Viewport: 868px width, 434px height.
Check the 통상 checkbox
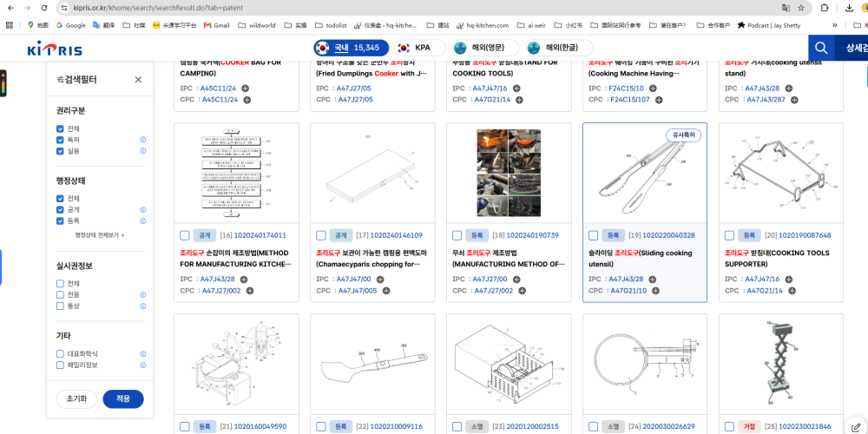(60, 306)
